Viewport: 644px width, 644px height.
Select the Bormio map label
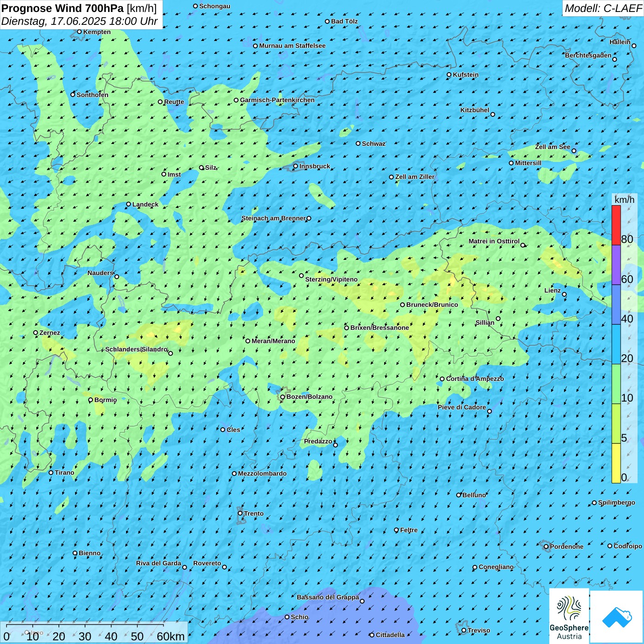tap(105, 400)
